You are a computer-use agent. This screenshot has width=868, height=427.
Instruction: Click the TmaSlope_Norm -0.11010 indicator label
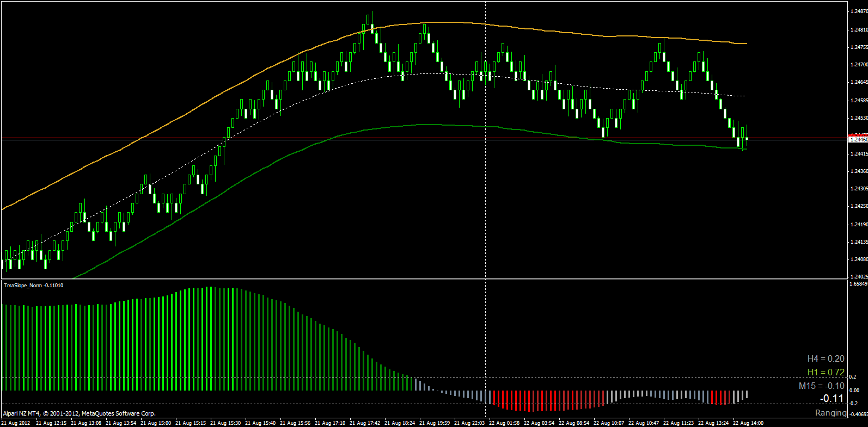33,286
